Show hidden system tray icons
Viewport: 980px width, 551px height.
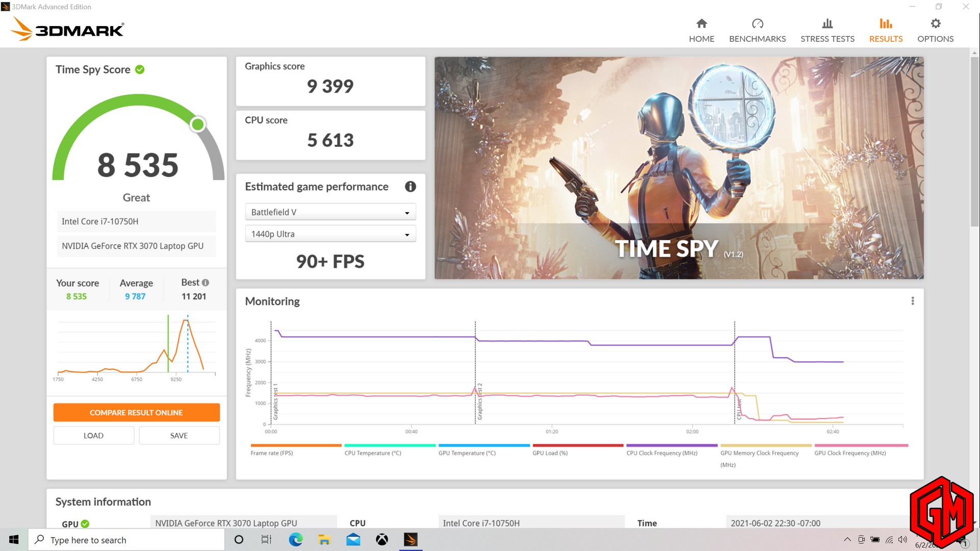coord(847,539)
